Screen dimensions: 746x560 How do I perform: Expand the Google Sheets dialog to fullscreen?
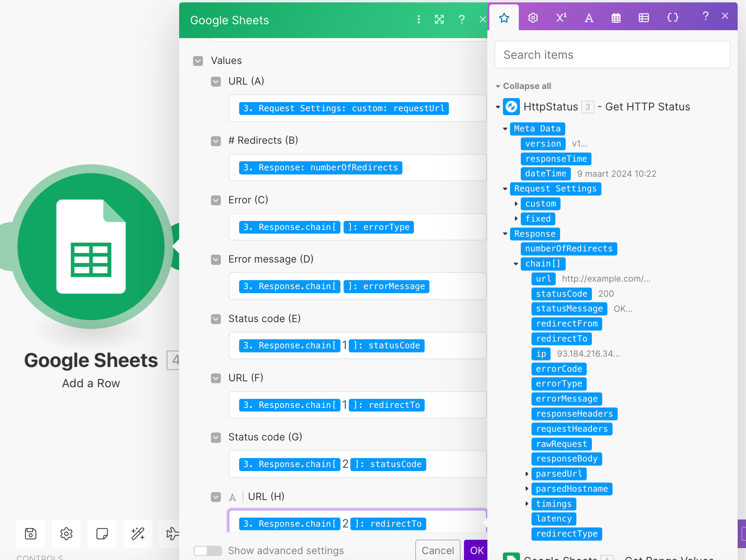tap(439, 19)
